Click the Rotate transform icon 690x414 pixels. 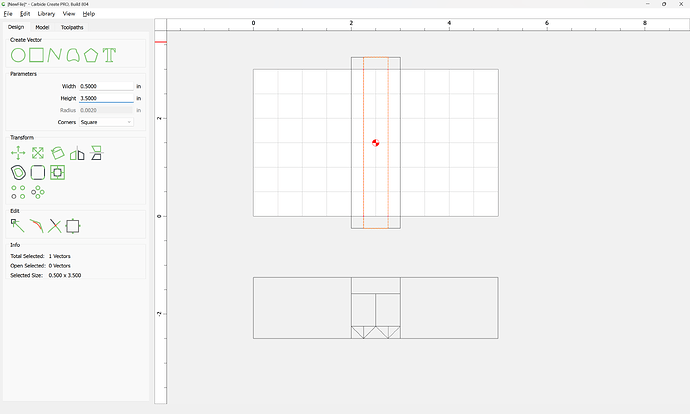pos(58,153)
